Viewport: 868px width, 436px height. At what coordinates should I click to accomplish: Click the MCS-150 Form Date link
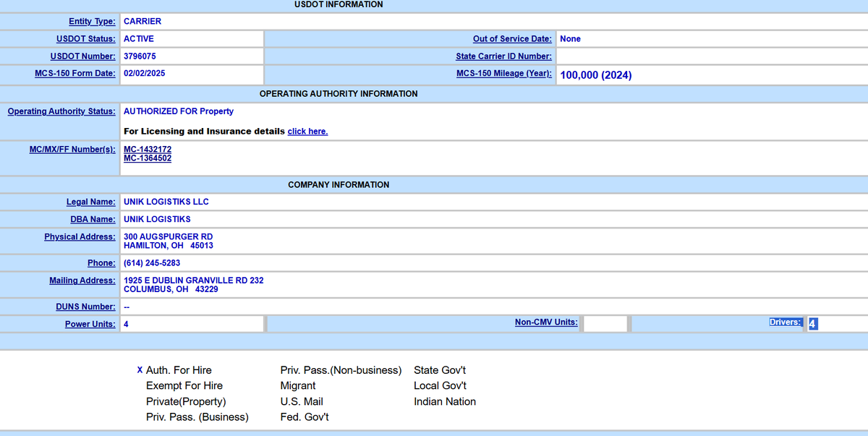click(x=75, y=74)
